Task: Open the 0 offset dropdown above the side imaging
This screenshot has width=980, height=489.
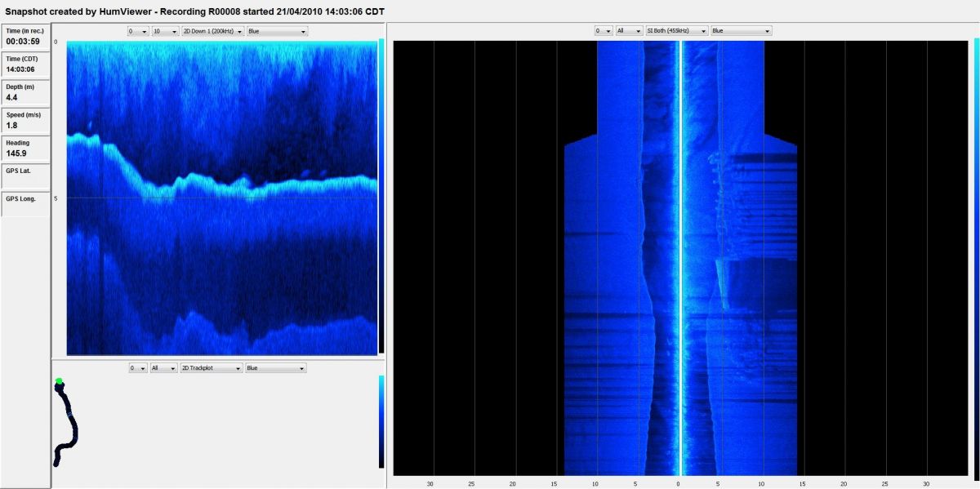Action: [x=603, y=30]
